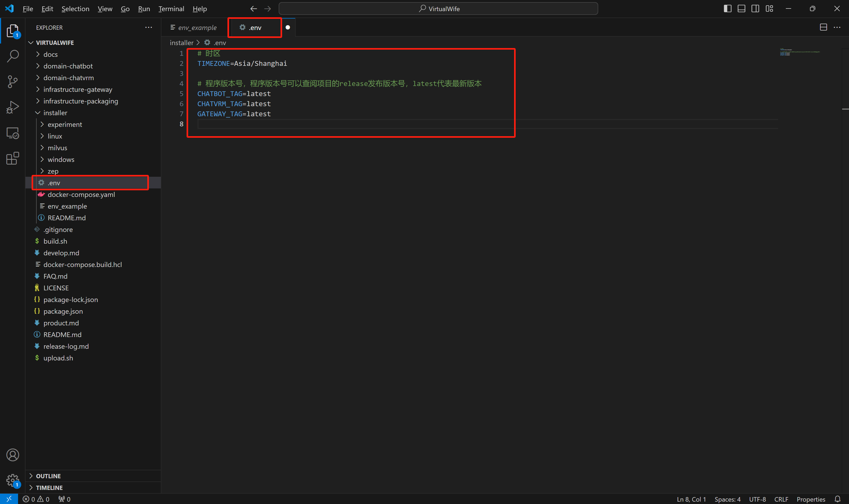Viewport: 849px width, 504px height.
Task: Open Run and Debug view
Action: point(12,107)
